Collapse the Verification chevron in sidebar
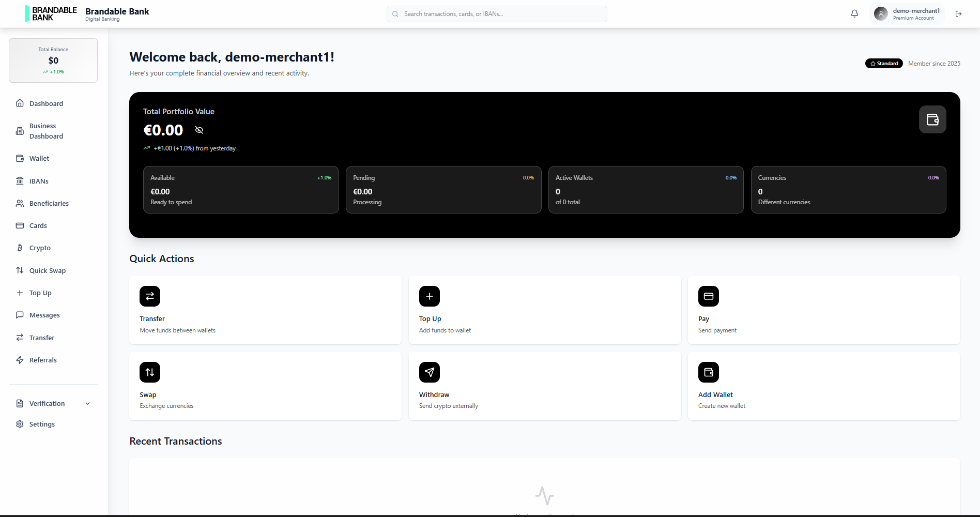This screenshot has width=980, height=517. tap(87, 403)
